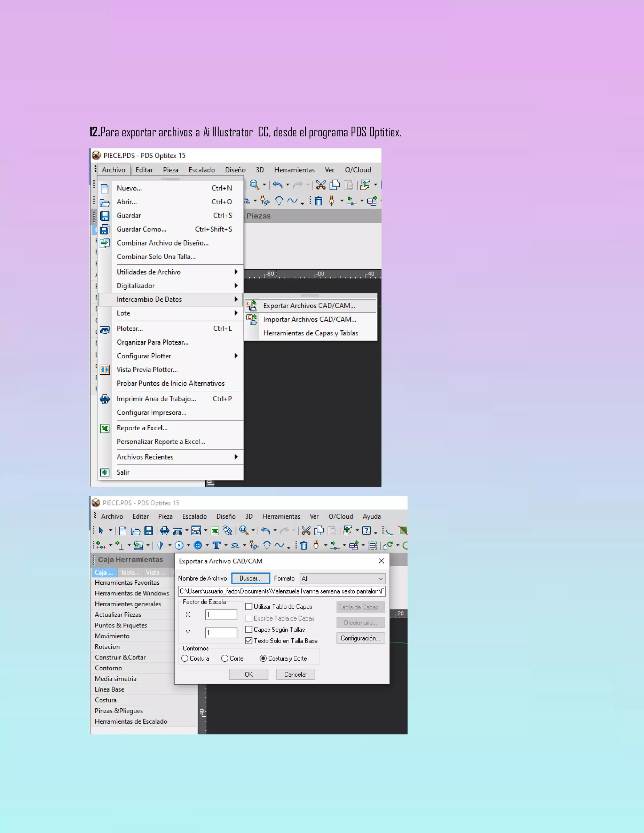The height and width of the screenshot is (833, 644).
Task: Click the Help question mark toolbar icon
Action: click(x=366, y=531)
